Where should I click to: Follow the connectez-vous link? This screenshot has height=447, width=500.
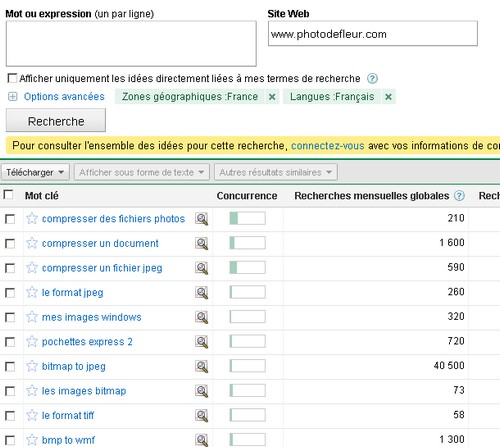point(328,146)
